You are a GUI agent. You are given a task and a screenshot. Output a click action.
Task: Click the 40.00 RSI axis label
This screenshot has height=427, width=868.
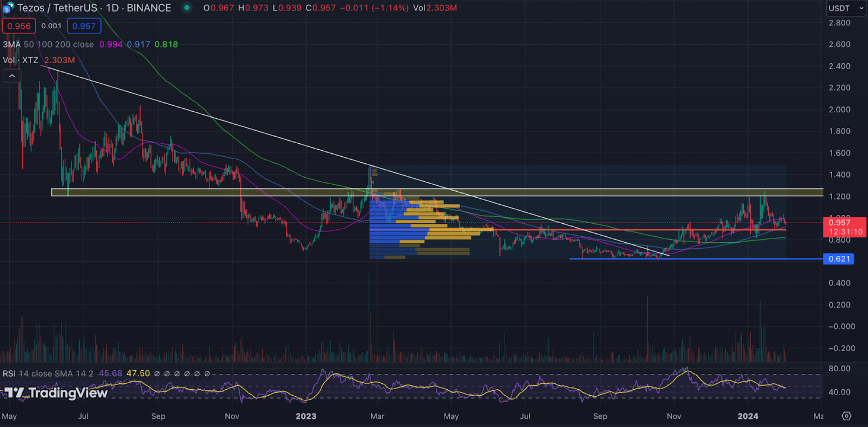click(840, 392)
